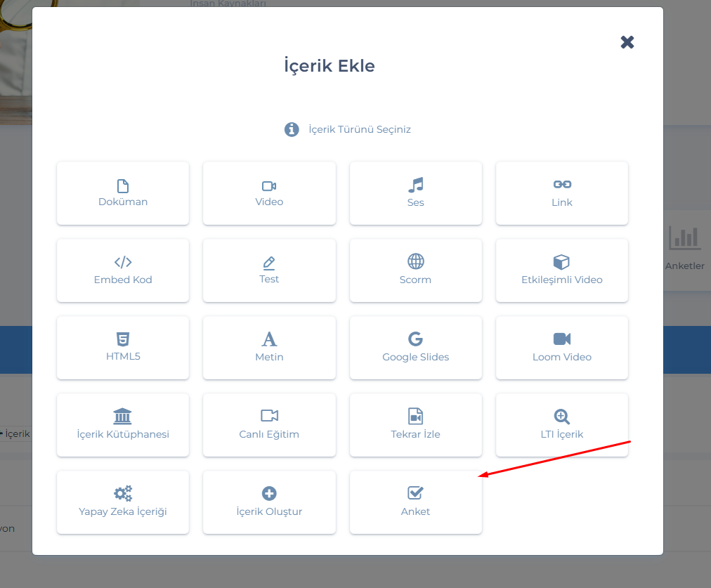Open the İçerik Kütüphanesi library icon
Viewport: 711px width, 588px height.
tap(123, 417)
